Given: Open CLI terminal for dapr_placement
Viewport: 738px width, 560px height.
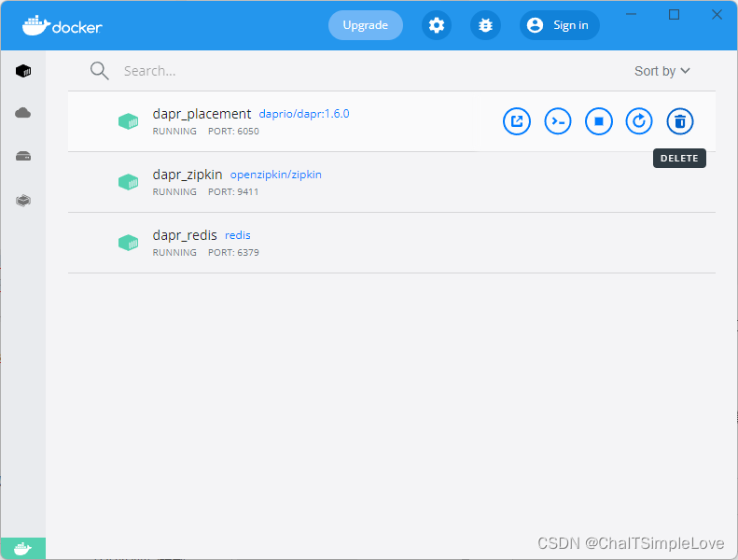Looking at the screenshot, I should (x=558, y=121).
